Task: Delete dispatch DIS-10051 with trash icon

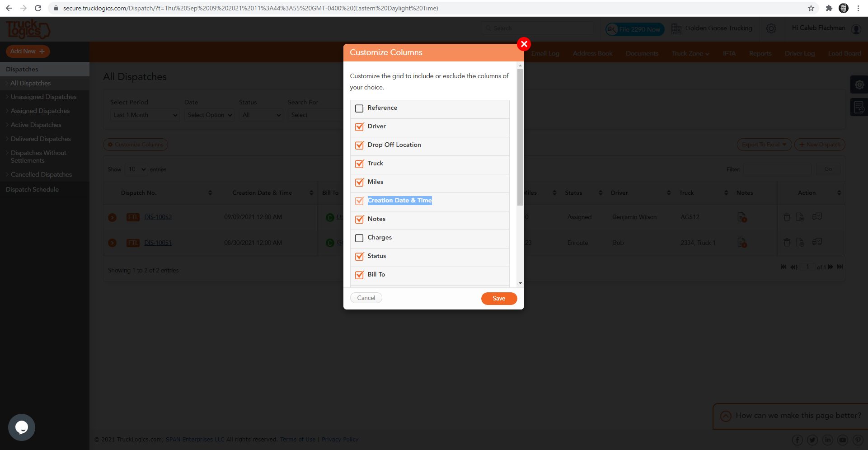Action: coord(787,242)
